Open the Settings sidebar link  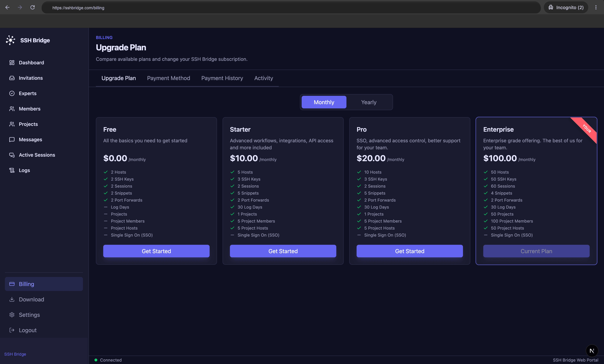pos(44,315)
